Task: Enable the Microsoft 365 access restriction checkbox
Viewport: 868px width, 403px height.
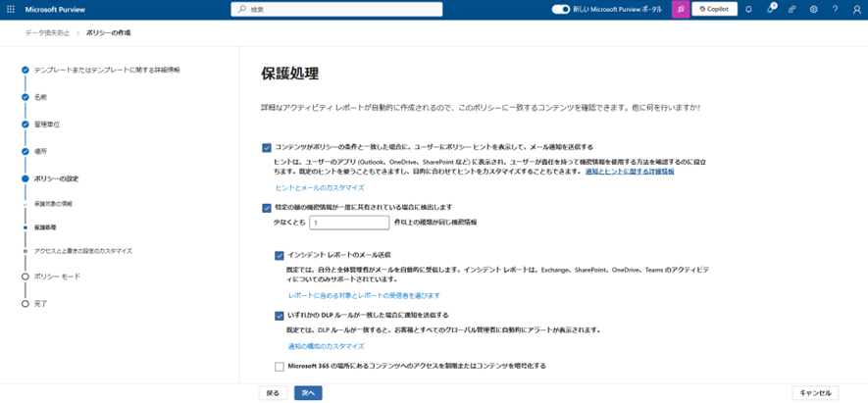Action: (280, 366)
